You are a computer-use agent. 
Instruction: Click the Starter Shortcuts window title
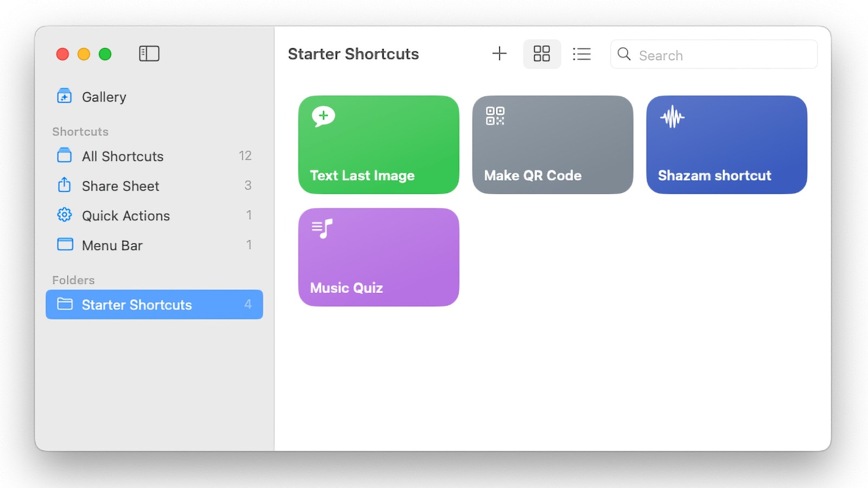pos(353,54)
